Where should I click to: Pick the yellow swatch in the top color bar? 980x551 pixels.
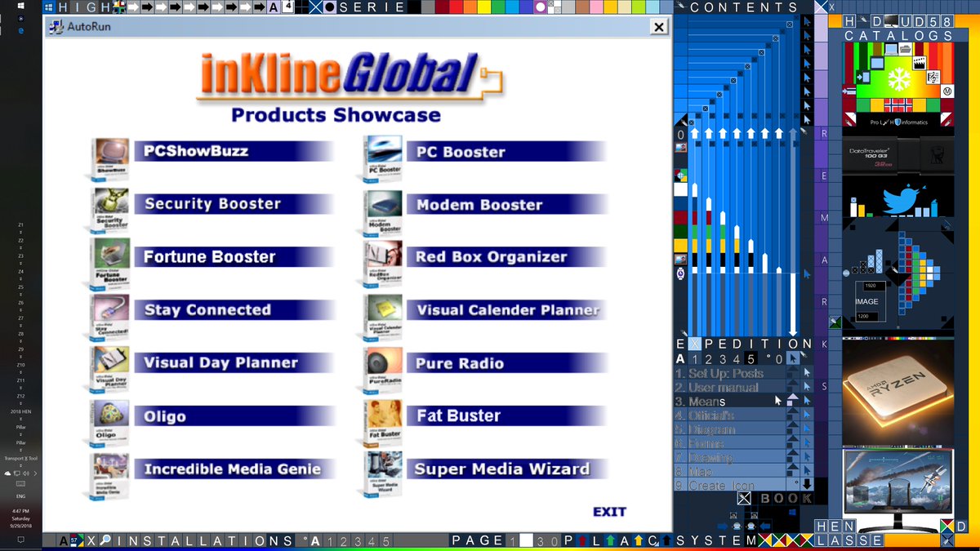(x=484, y=7)
